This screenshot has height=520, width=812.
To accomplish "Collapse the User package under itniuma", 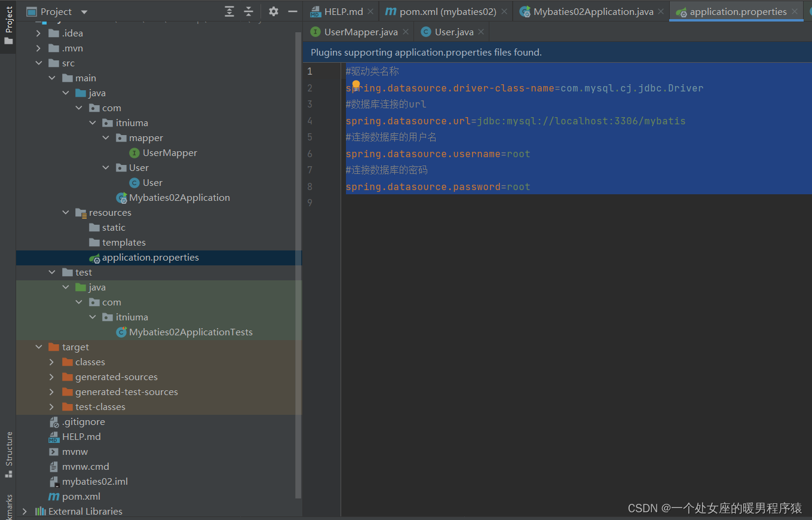I will click(106, 168).
